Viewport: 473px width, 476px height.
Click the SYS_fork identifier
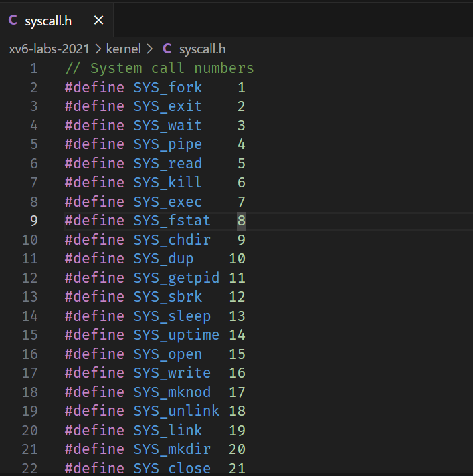pyautogui.click(x=168, y=88)
